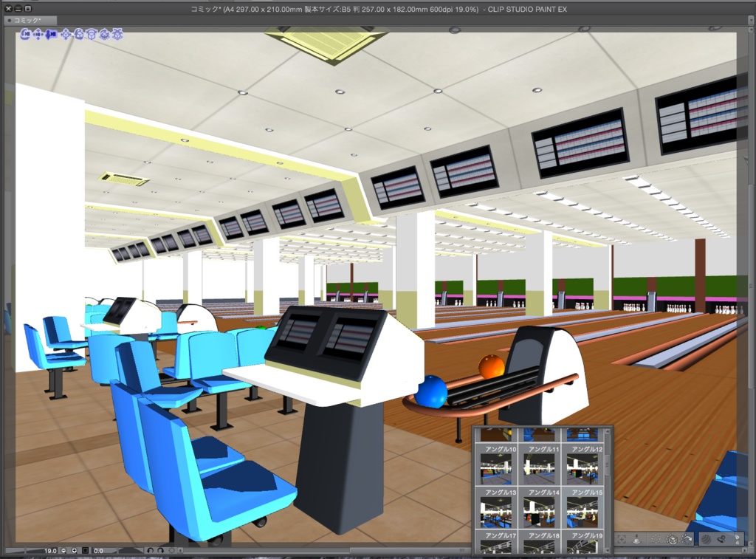Image resolution: width=756 pixels, height=559 pixels.
Task: Switch to the コミック document tab
Action: [x=30, y=20]
